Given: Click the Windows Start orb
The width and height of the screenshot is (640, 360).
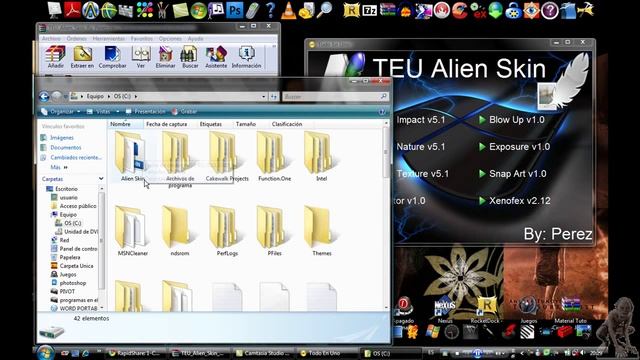Looking at the screenshot, I should point(44,353).
